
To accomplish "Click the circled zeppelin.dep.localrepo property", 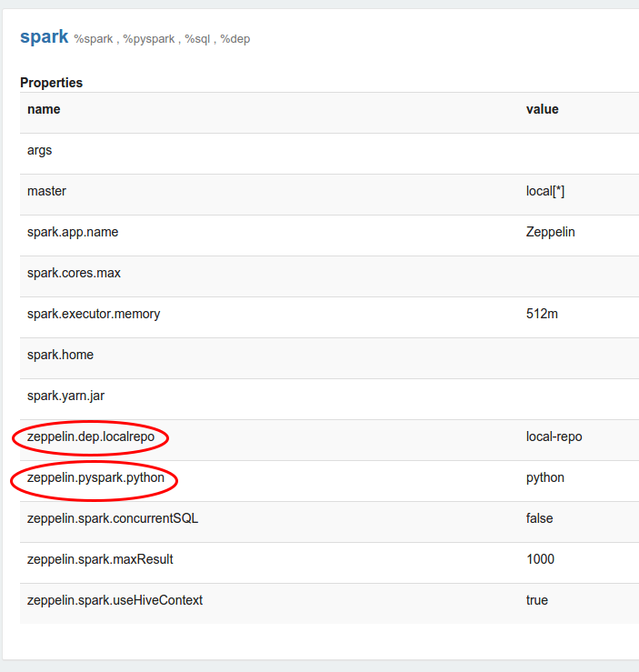I will click(91, 436).
